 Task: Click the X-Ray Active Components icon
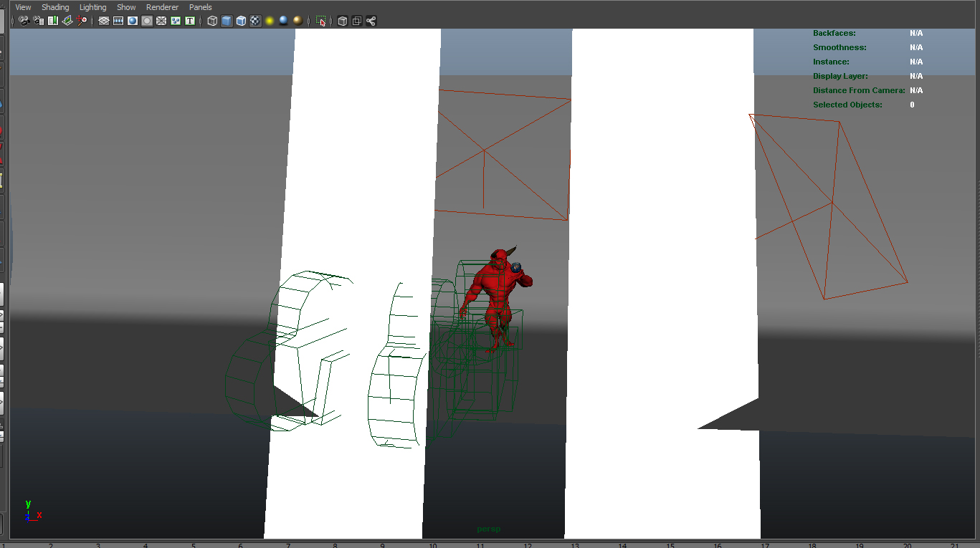coord(356,21)
